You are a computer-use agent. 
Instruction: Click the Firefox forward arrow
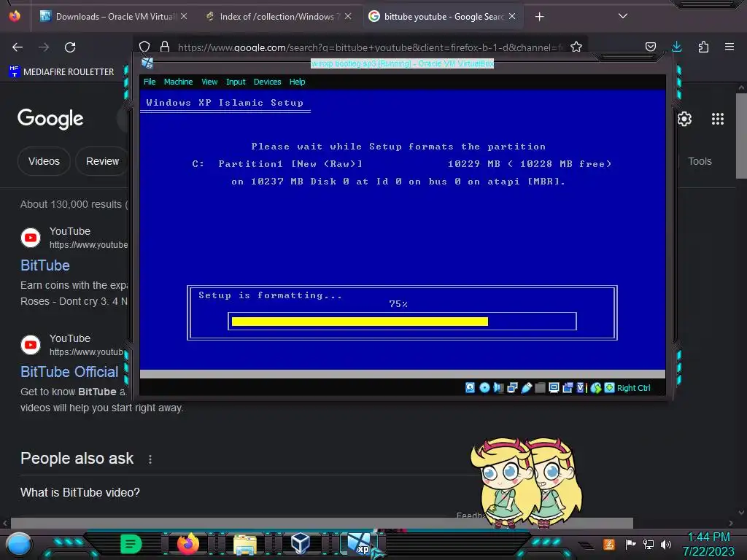click(44, 47)
